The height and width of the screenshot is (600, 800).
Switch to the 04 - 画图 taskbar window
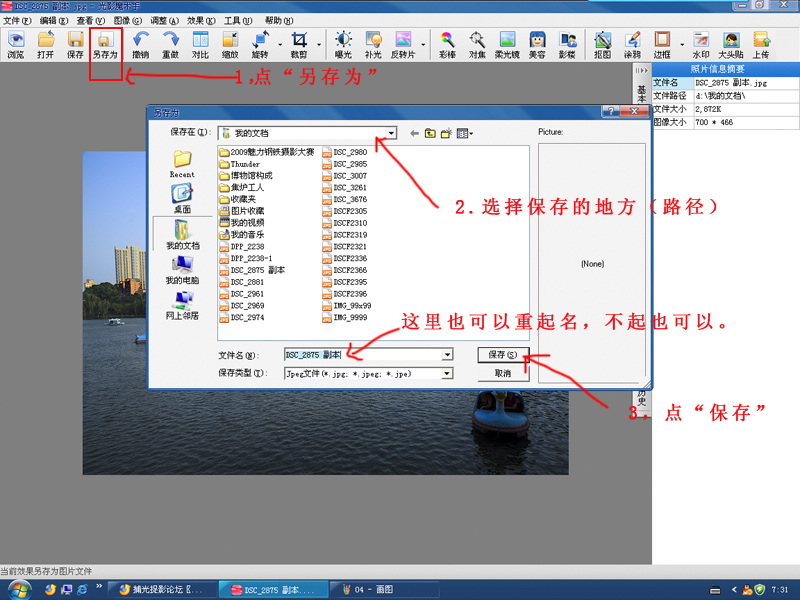[x=372, y=590]
